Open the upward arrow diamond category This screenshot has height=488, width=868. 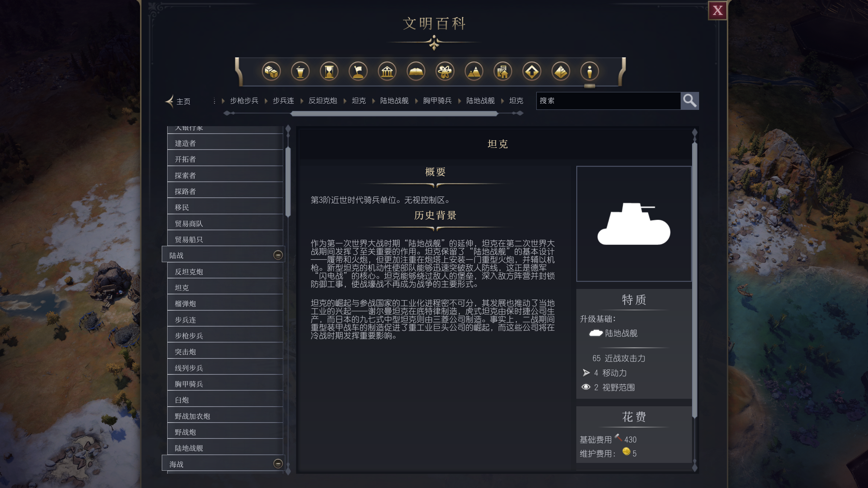pos(532,72)
